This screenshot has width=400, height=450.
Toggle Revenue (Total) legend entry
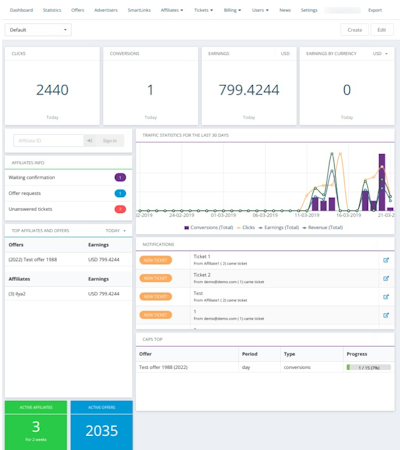tap(322, 227)
